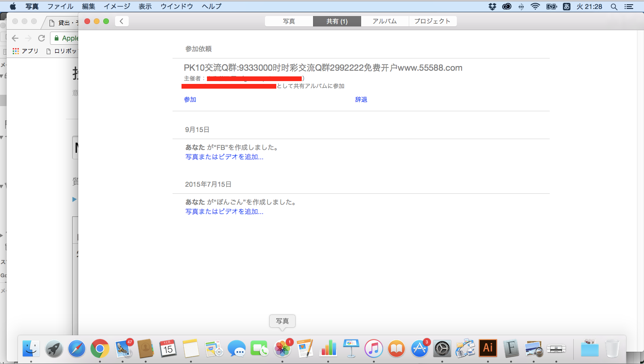
Task: Open Keynote from the Dock
Action: point(351,348)
